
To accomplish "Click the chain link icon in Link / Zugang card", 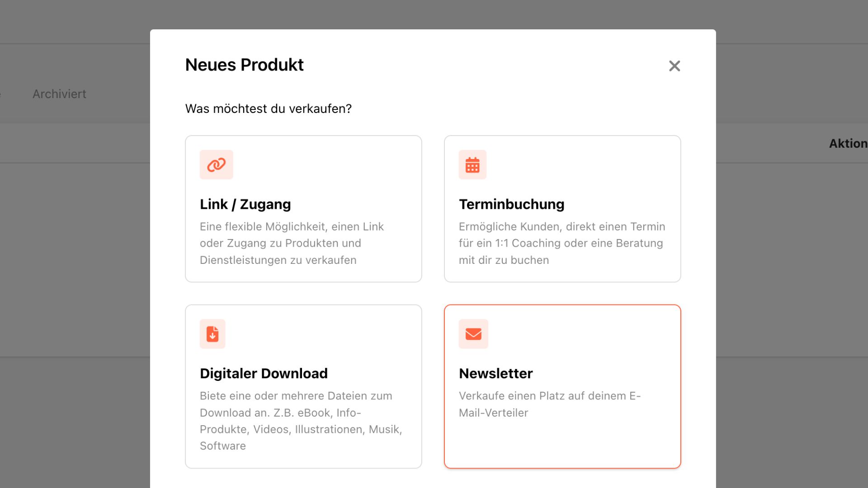I will point(217,165).
